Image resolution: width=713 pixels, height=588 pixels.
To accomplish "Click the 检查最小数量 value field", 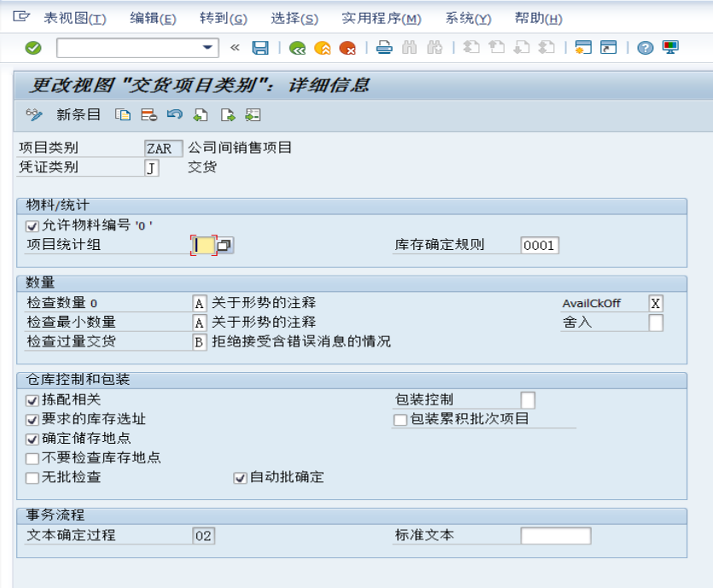I will (x=200, y=323).
